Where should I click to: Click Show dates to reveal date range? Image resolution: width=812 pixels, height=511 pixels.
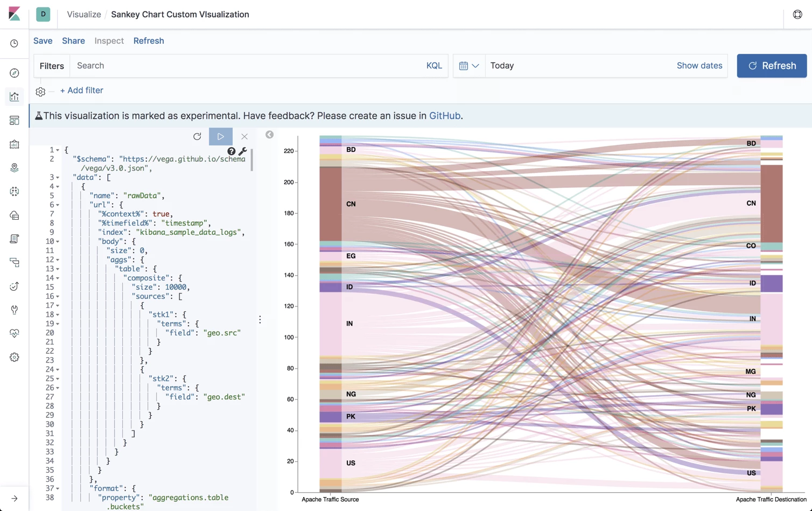click(699, 65)
